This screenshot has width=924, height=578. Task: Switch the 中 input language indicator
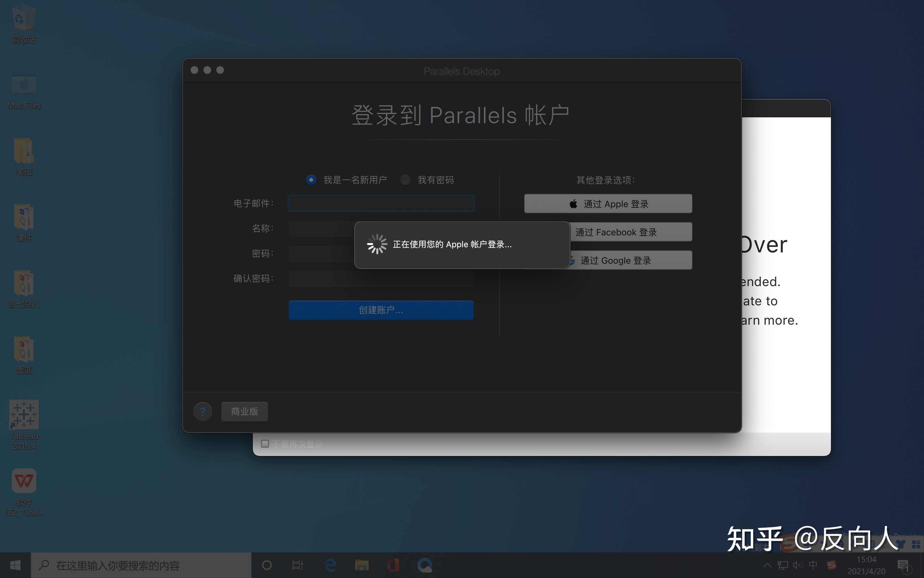[813, 565]
